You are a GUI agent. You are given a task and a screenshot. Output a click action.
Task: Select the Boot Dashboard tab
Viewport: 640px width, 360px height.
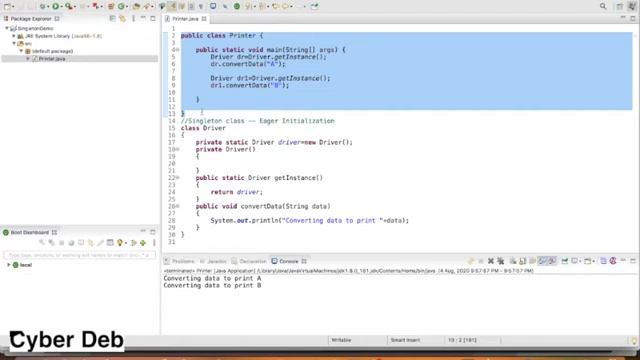pos(30,232)
